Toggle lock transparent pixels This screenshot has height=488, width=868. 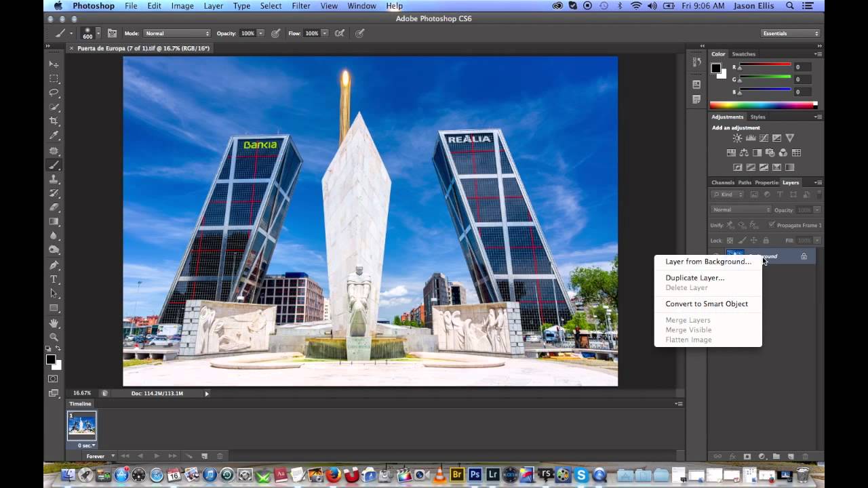point(730,241)
